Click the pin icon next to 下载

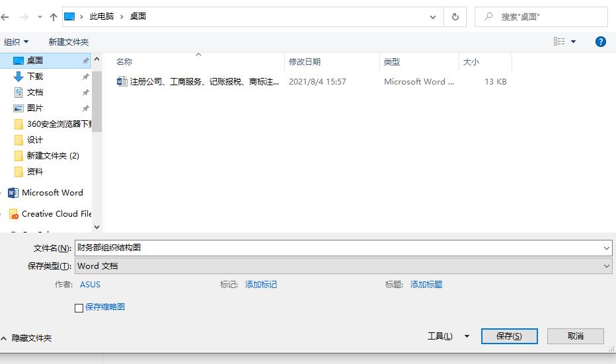(x=85, y=77)
